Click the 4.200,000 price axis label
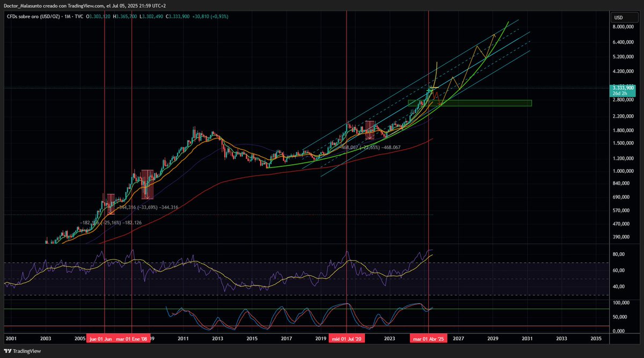This screenshot has height=358, width=644. click(624, 72)
